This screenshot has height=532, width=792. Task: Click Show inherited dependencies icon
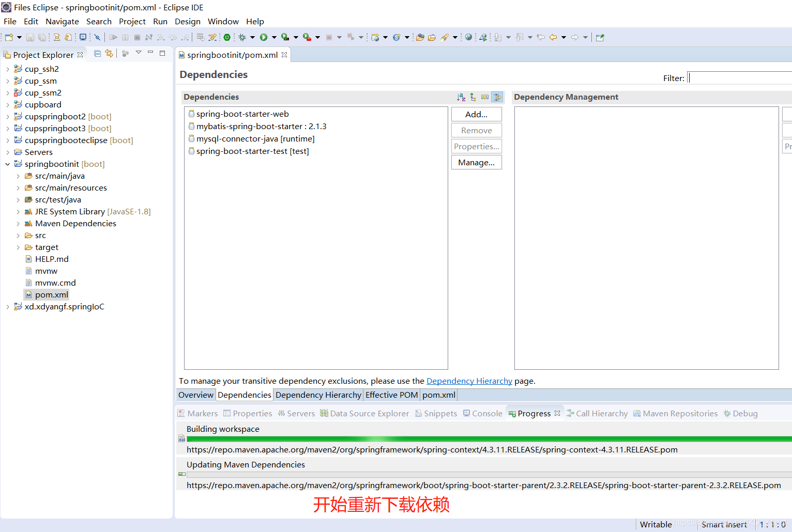coord(473,97)
